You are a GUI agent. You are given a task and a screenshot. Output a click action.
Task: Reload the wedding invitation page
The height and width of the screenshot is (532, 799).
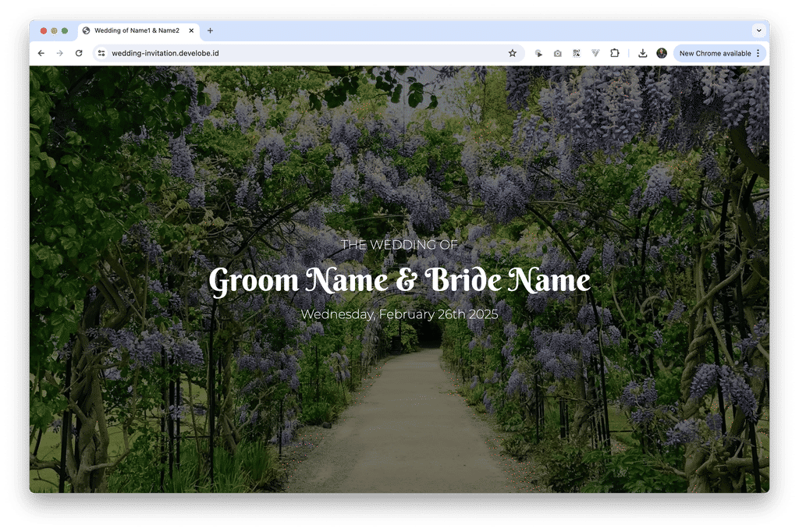point(78,53)
